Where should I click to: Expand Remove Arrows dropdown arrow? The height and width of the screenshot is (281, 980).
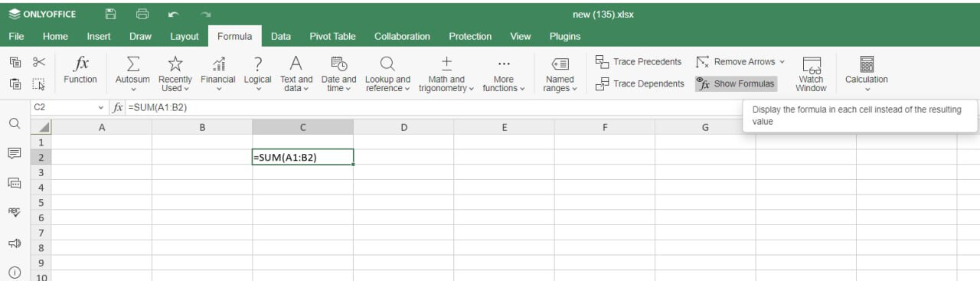pos(782,62)
